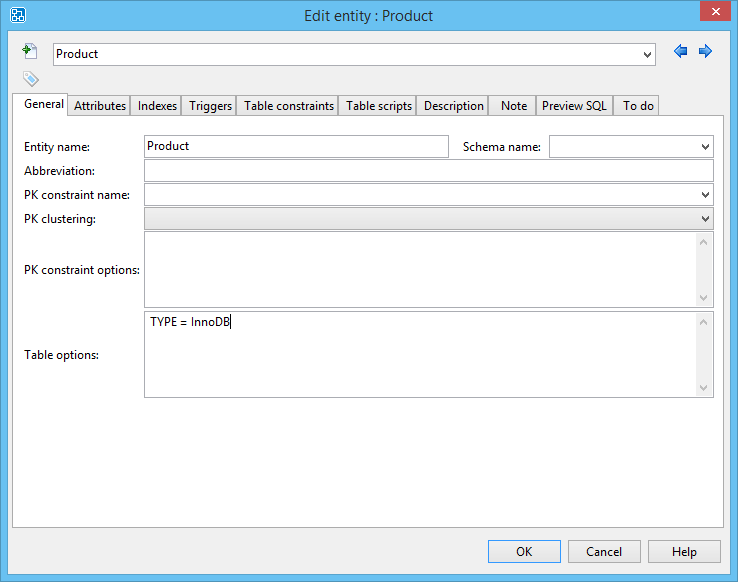Click scroll down arrow in Table options
738x582 pixels.
click(x=704, y=387)
